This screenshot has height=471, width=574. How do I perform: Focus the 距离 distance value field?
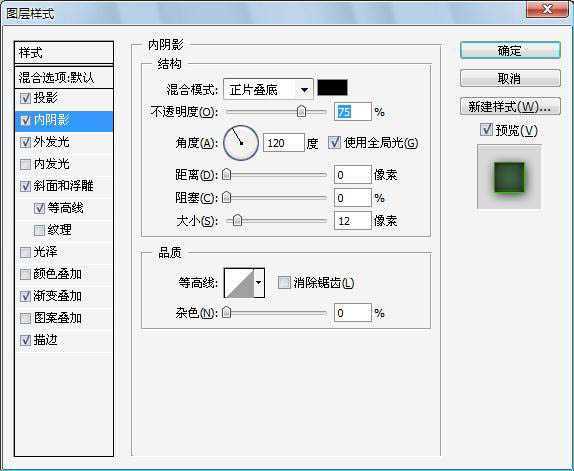(x=353, y=175)
